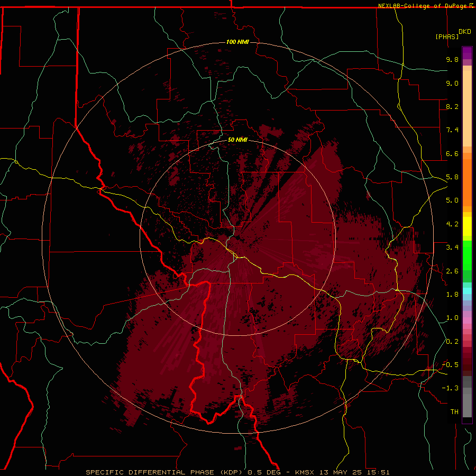Click the TH threshold label

pos(454,412)
